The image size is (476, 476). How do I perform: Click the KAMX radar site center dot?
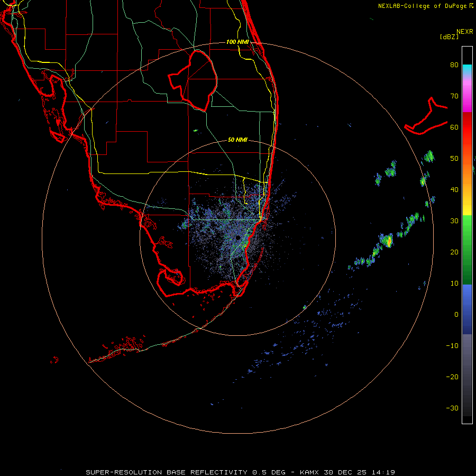pyautogui.click(x=238, y=237)
